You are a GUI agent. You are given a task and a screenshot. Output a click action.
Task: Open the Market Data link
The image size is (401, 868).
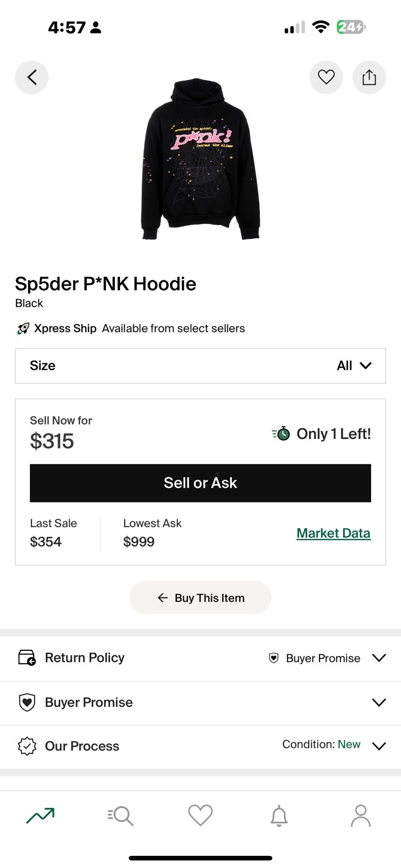point(333,533)
